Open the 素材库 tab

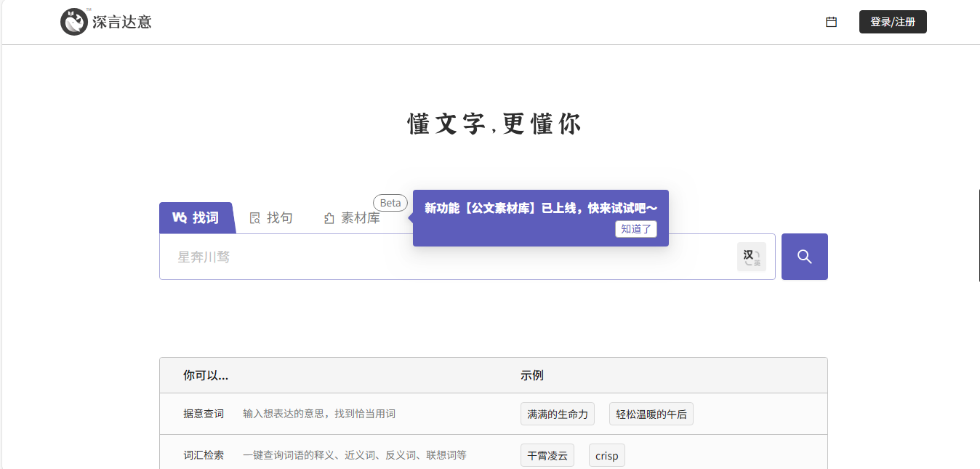352,218
